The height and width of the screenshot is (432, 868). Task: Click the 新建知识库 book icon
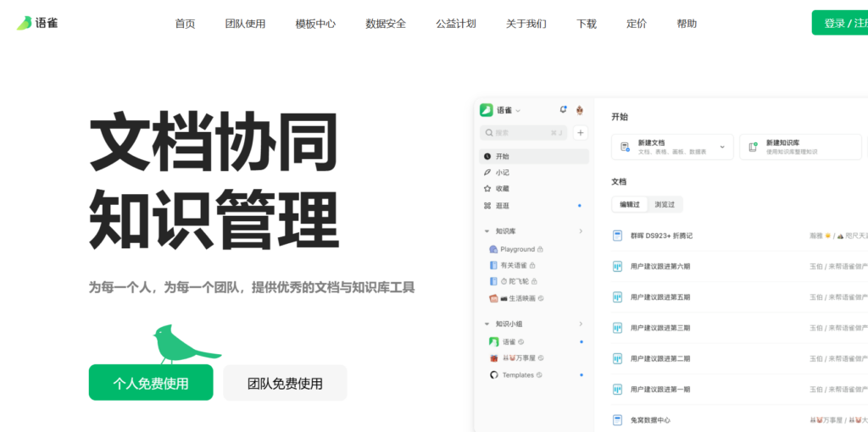pos(753,147)
